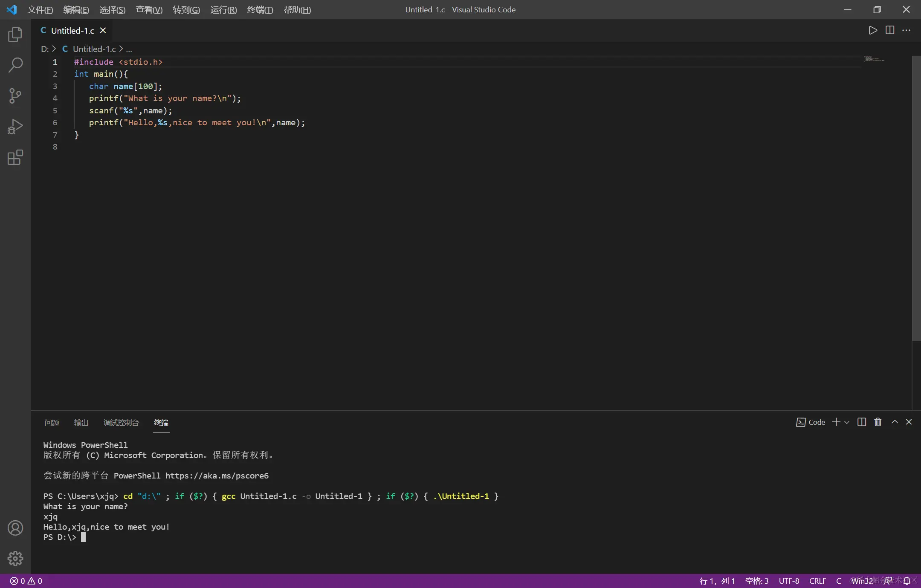921x588 pixels.
Task: Expand breadcrumb ellipsis after Untitled-1.c
Action: pos(129,49)
